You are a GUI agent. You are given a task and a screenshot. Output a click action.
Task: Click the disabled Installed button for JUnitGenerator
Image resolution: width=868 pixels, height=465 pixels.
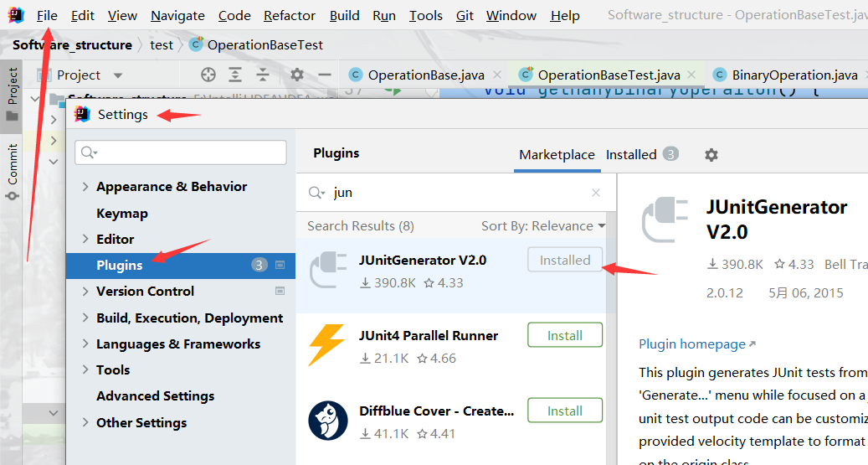[x=565, y=260]
